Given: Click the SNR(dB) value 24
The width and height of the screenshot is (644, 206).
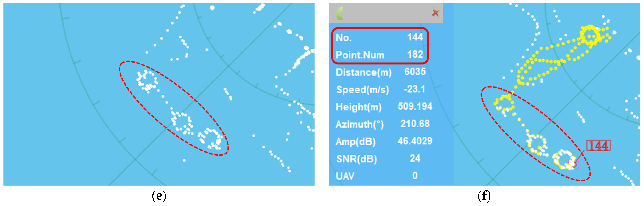Looking at the screenshot, I should [x=415, y=158].
